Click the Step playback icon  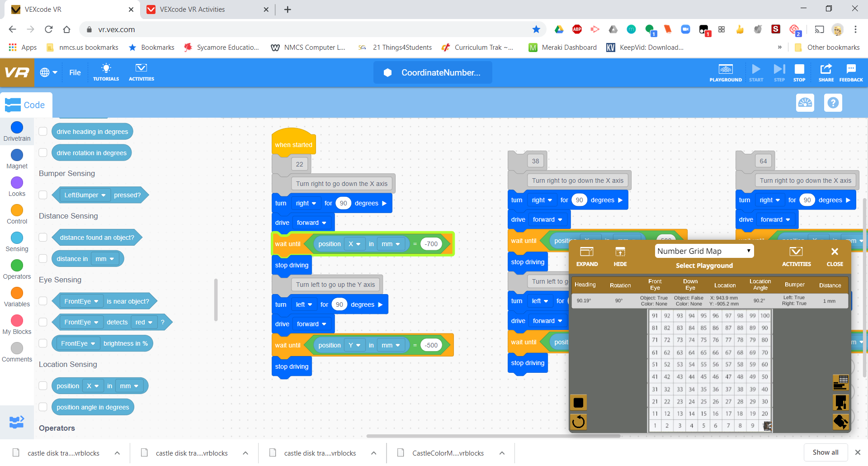779,72
